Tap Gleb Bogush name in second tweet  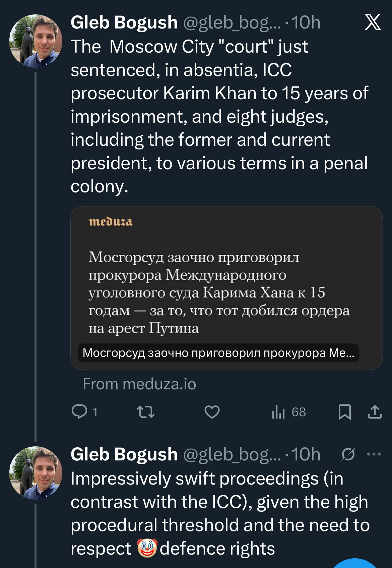124,454
